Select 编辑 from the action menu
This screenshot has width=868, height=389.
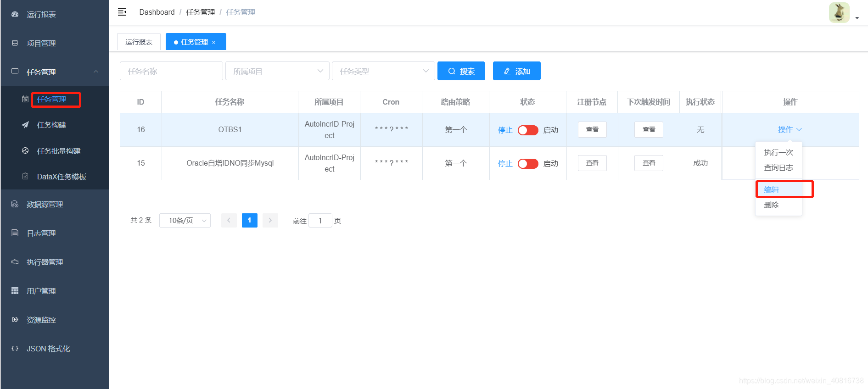pos(778,189)
